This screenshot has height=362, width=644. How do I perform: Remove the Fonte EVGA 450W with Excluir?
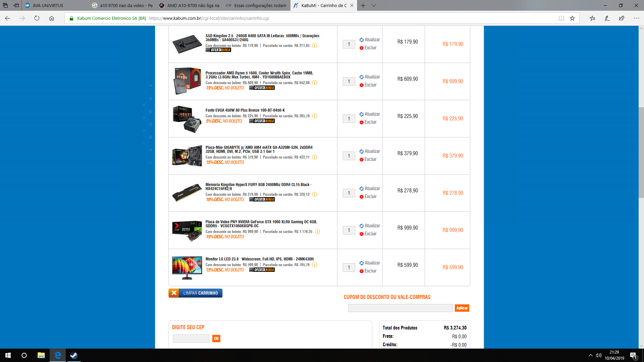pos(368,122)
